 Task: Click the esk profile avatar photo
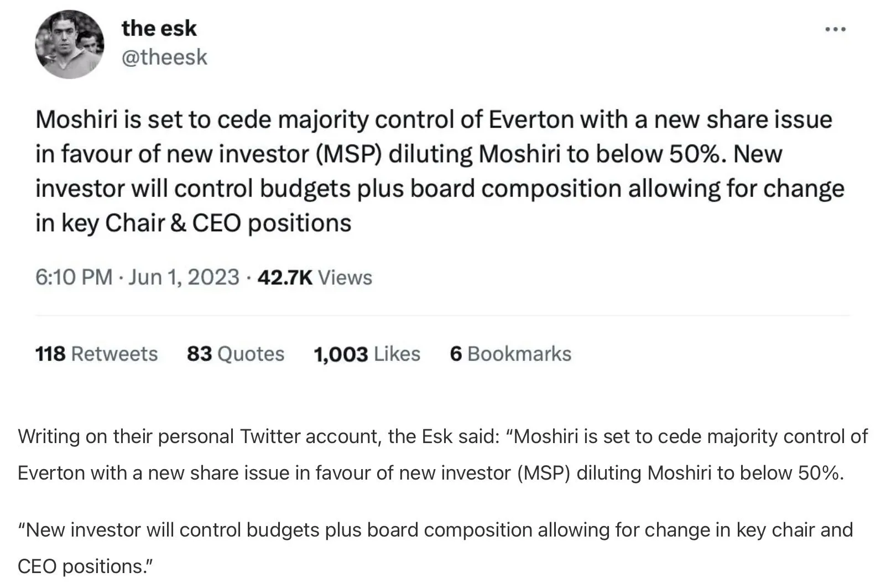point(69,44)
